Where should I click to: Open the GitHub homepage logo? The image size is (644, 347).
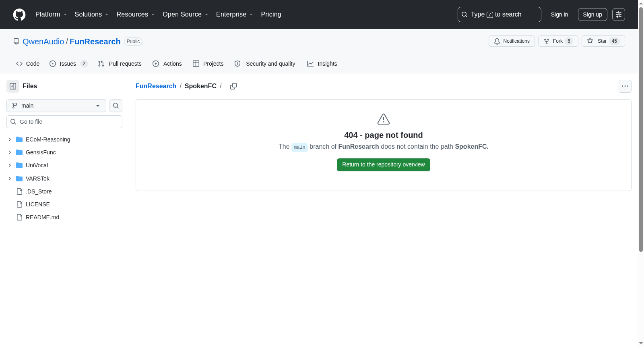[19, 15]
